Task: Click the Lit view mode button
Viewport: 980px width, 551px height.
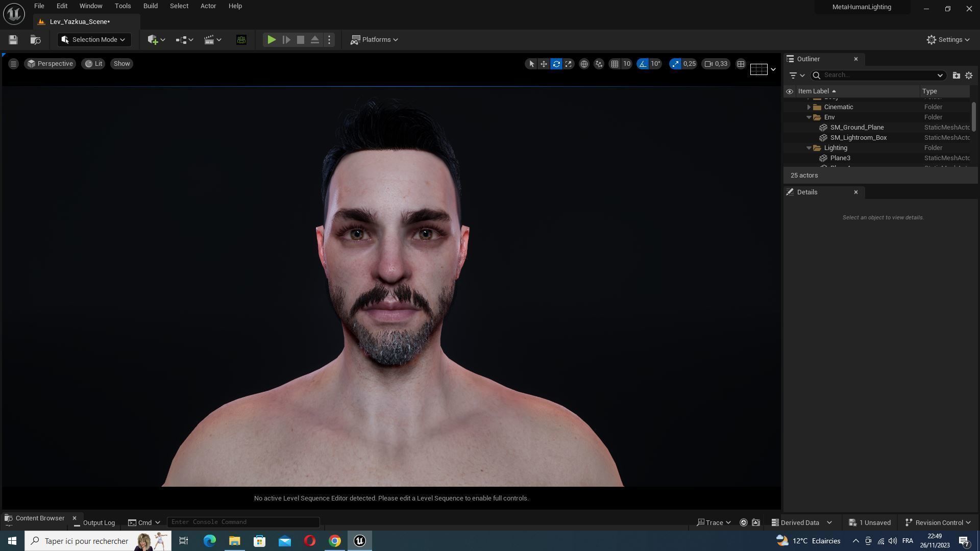Action: point(93,64)
